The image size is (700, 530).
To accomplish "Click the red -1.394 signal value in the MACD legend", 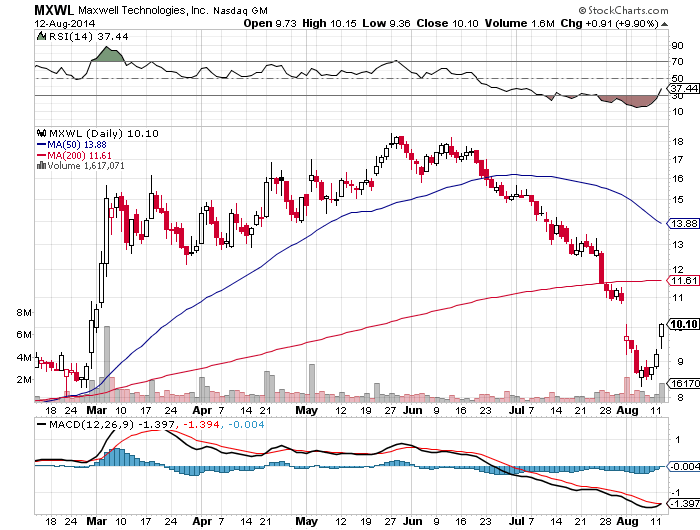I will click(x=202, y=424).
